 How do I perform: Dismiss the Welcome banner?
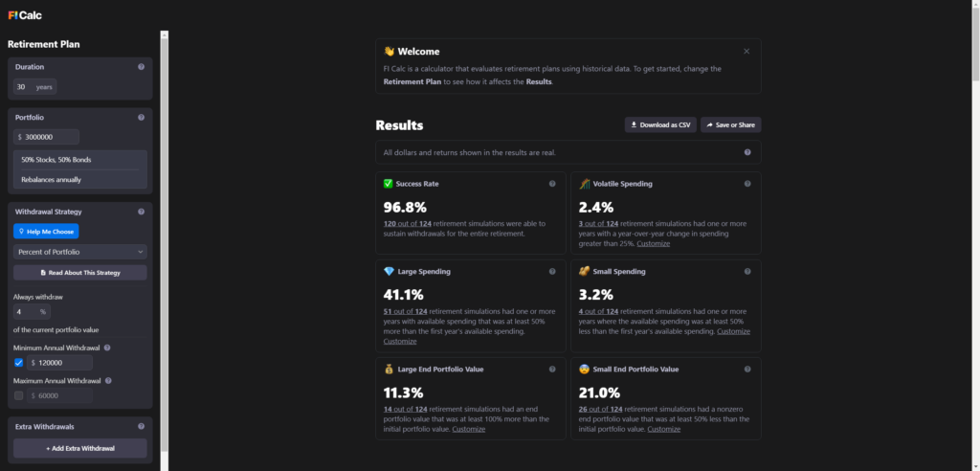pyautogui.click(x=746, y=51)
